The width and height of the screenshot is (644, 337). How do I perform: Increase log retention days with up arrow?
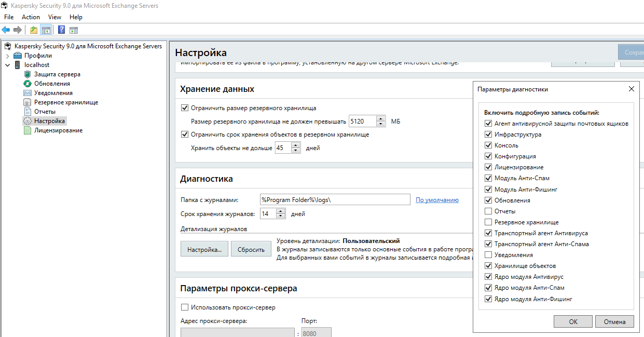point(281,211)
